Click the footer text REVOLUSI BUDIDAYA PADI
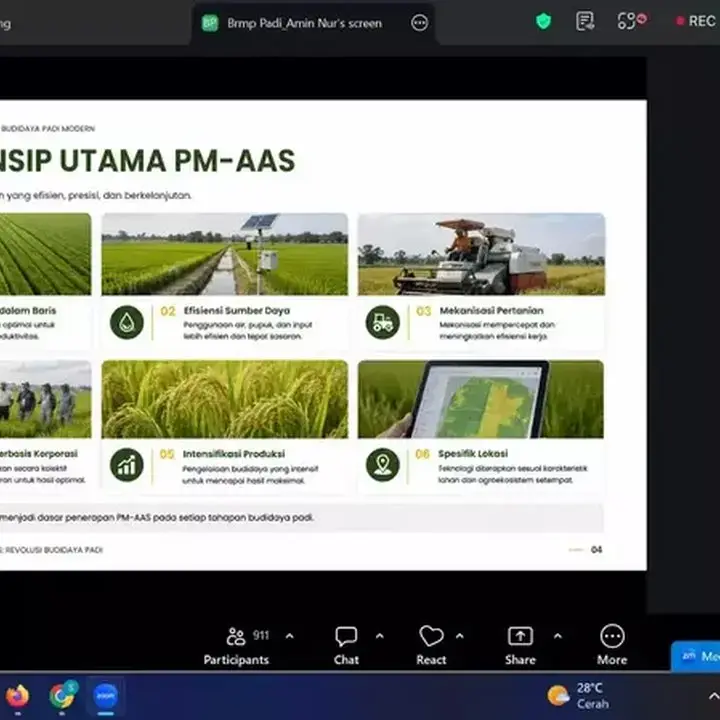This screenshot has height=720, width=720. point(54,550)
